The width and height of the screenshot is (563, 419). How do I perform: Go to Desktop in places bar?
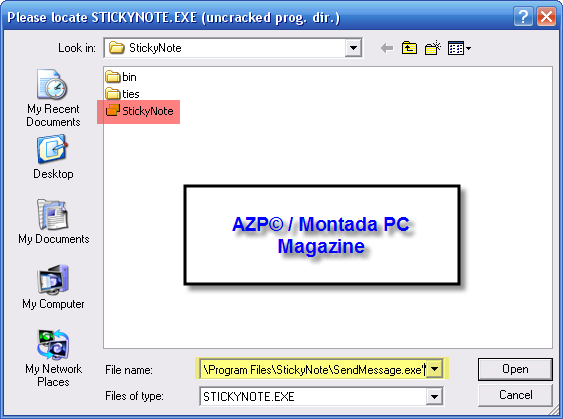(x=53, y=157)
